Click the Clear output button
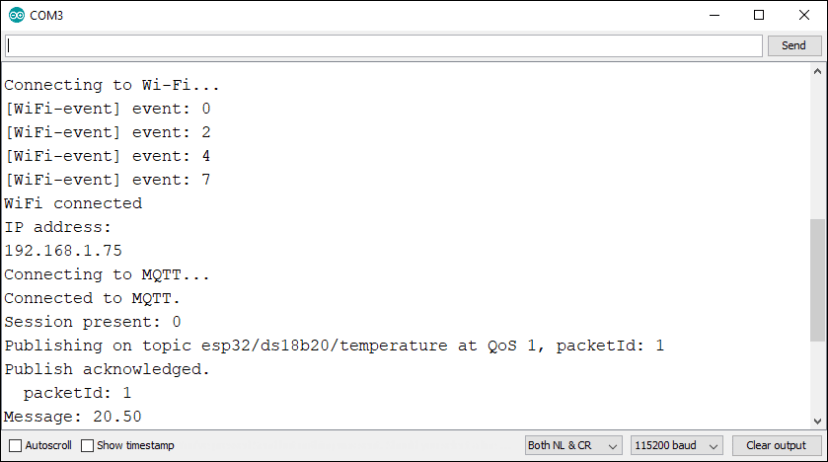Viewport: 828px width, 462px height. coord(775,445)
